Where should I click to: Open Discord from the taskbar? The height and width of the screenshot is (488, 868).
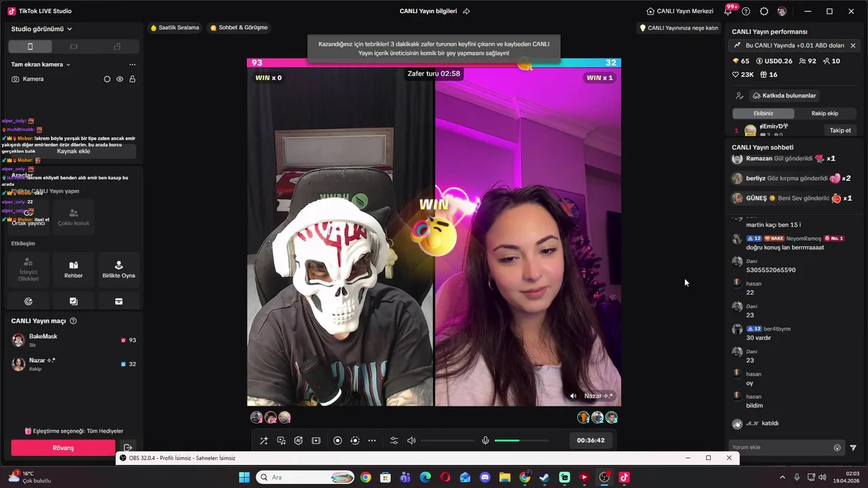click(485, 477)
